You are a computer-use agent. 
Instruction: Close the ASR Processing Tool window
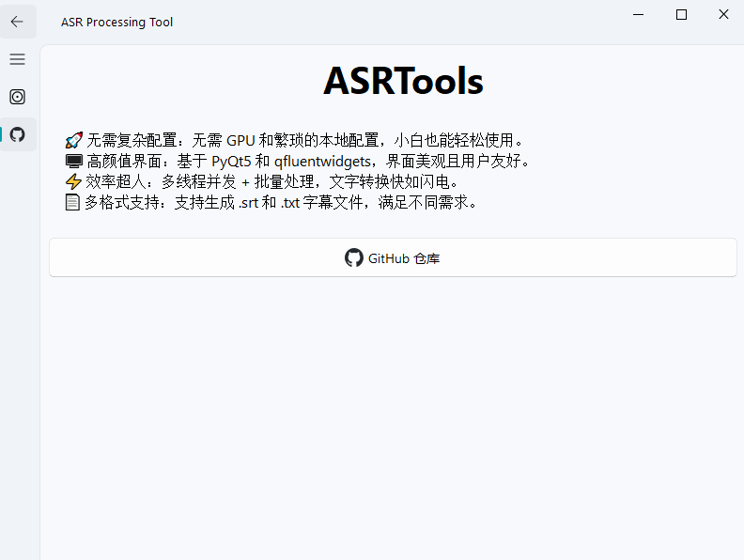tap(723, 14)
